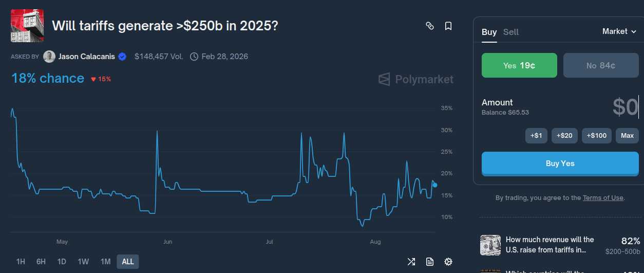Set chart range to 1W

coord(83,262)
